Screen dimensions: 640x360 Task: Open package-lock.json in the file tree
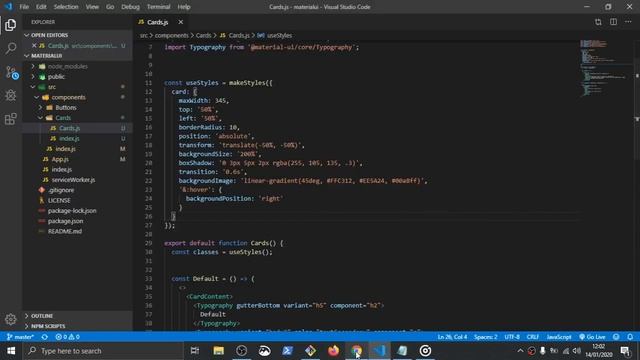(x=72, y=211)
